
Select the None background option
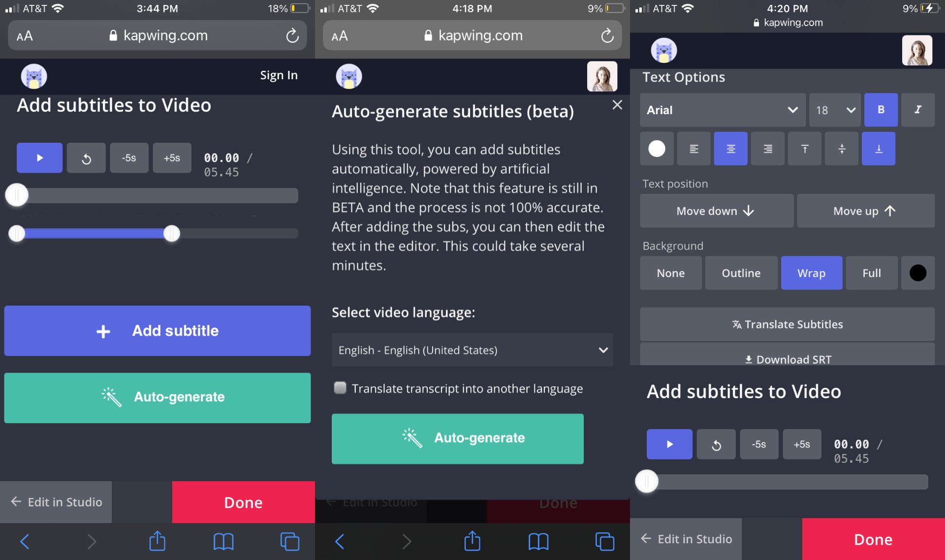click(x=670, y=273)
